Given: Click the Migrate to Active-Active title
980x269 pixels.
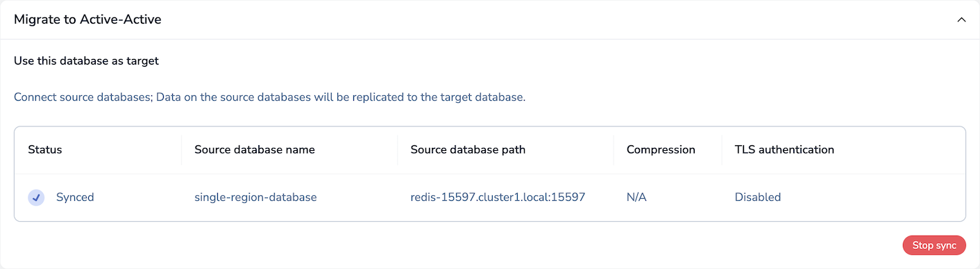Looking at the screenshot, I should pos(87,19).
